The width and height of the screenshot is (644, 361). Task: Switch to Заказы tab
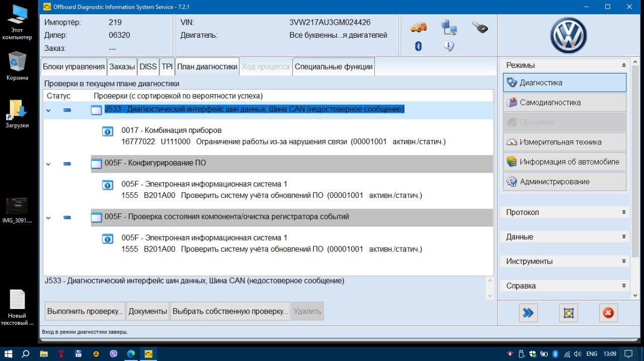click(x=122, y=66)
